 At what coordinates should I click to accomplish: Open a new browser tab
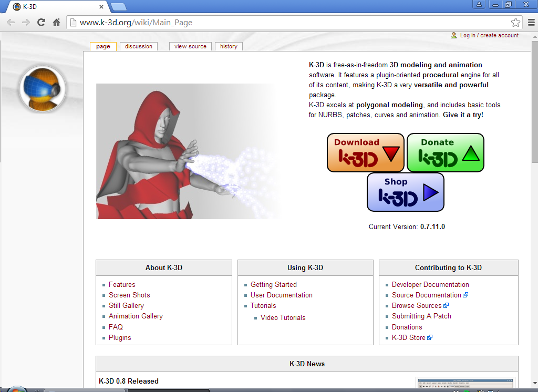[x=119, y=6]
